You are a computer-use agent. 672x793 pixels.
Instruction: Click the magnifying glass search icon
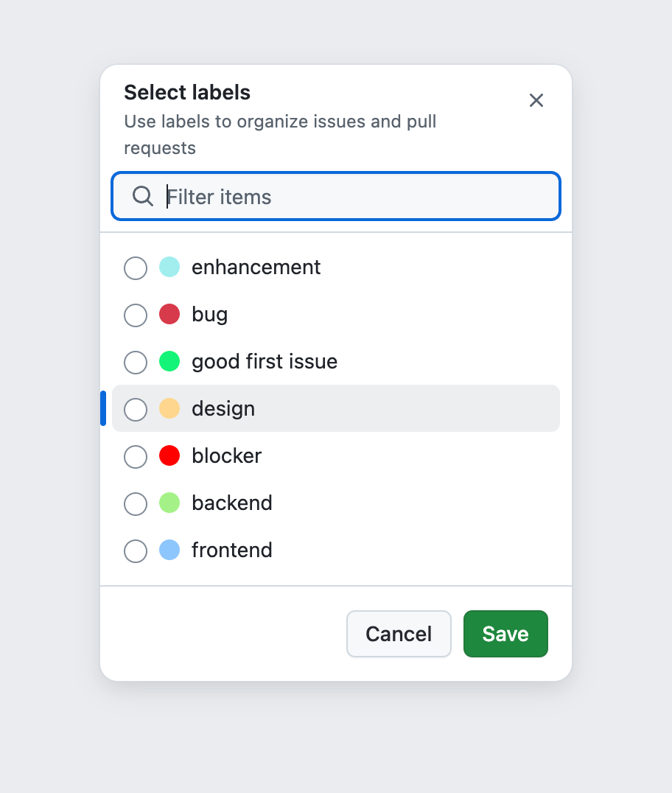coord(143,196)
